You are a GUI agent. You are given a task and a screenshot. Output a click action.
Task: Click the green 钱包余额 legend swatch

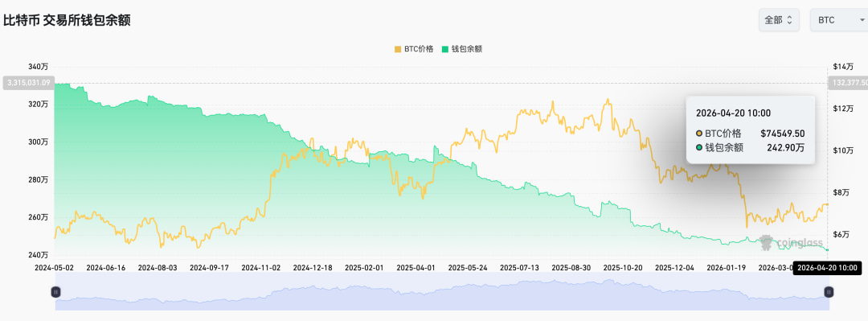(x=444, y=49)
